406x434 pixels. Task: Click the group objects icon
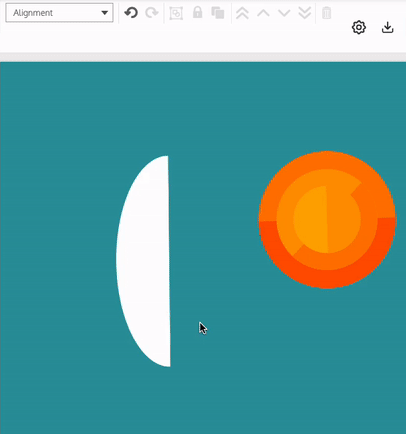176,13
